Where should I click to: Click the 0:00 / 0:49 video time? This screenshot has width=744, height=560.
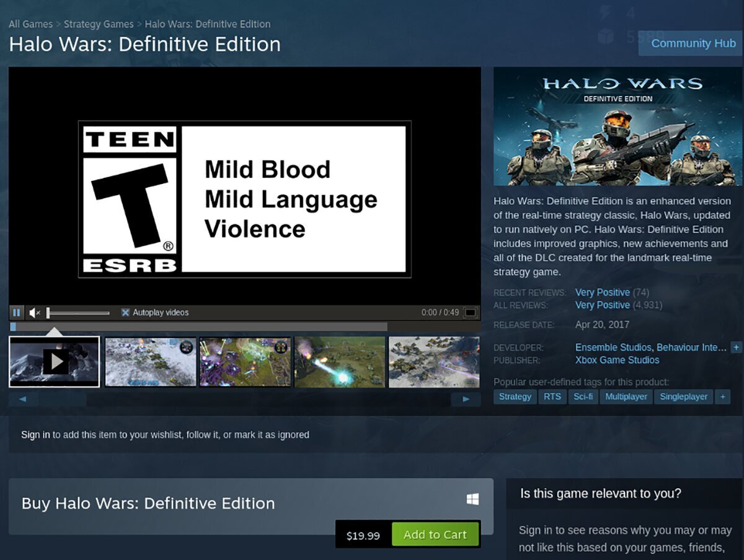click(x=440, y=313)
